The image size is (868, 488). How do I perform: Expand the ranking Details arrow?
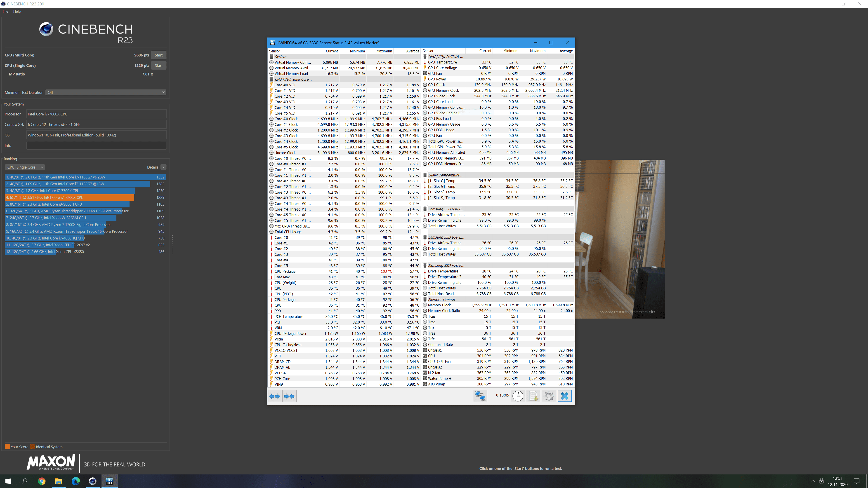[163, 167]
